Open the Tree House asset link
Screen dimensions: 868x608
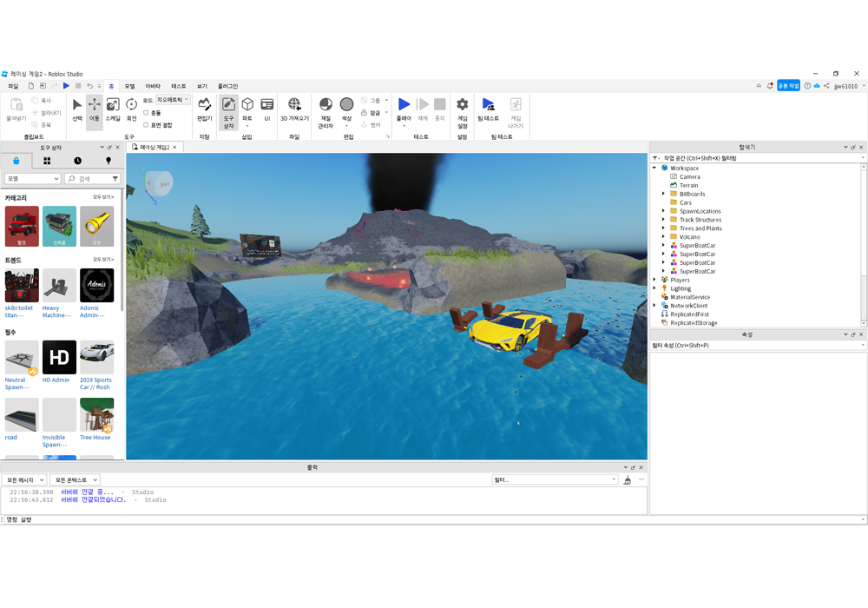click(95, 438)
